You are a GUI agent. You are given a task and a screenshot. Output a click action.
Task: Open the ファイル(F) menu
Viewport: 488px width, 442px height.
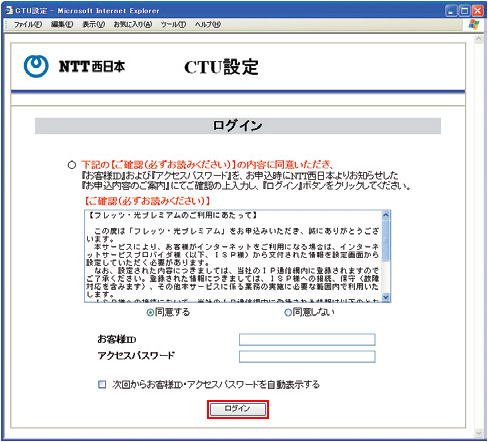(x=28, y=24)
